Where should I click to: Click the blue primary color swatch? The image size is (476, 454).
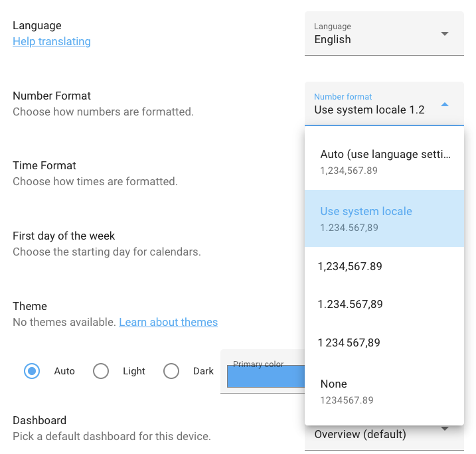coord(266,376)
